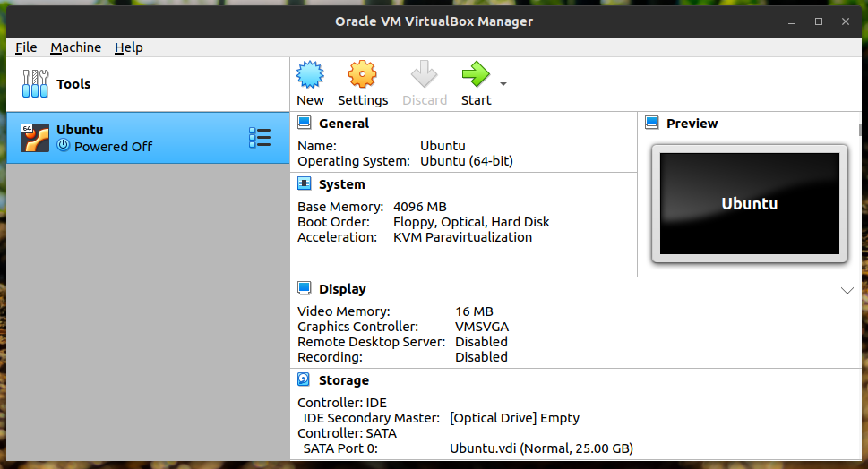Click the green Start arrow icon

pyautogui.click(x=476, y=75)
